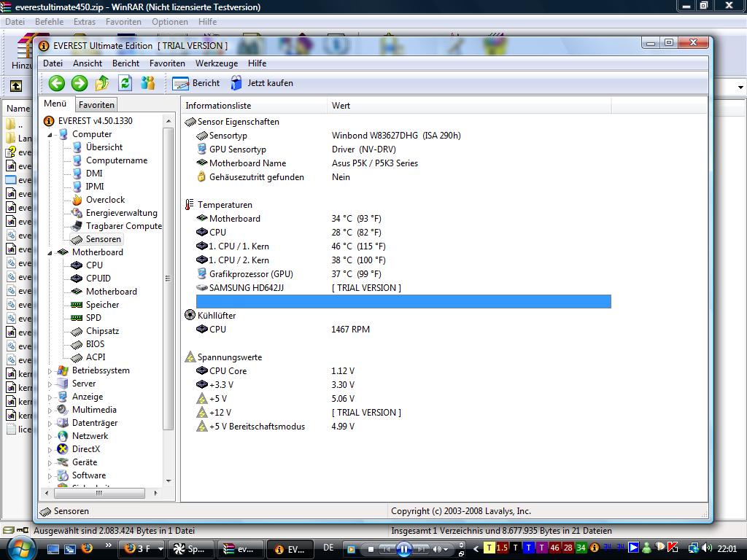Open the user accounts icon in toolbar
747x560 pixels.
point(147,83)
